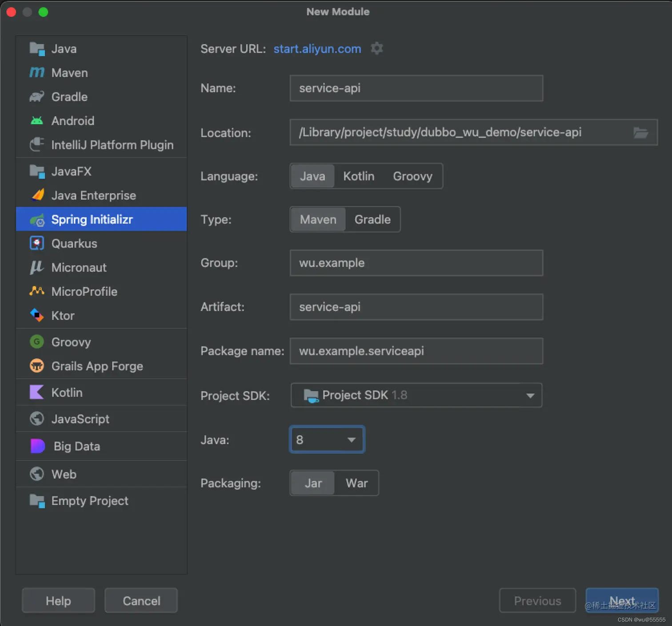Click the Help button
This screenshot has width=672, height=626.
58,601
